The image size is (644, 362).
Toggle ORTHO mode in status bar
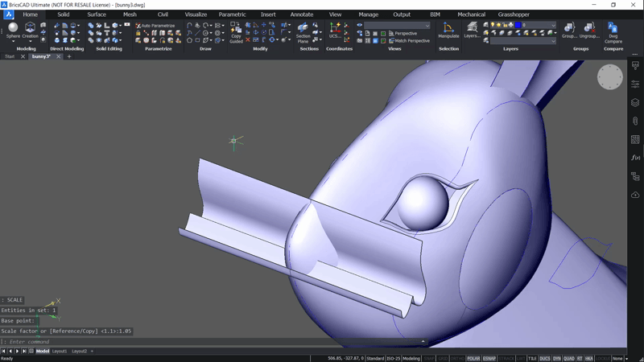(x=457, y=358)
